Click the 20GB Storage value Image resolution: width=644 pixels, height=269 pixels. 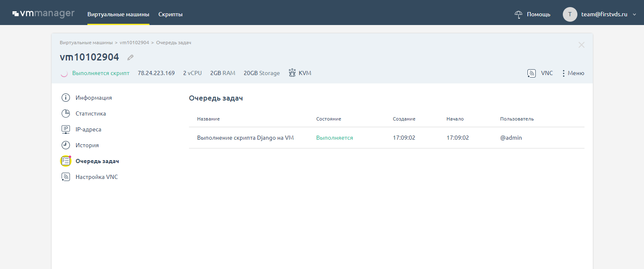262,73
